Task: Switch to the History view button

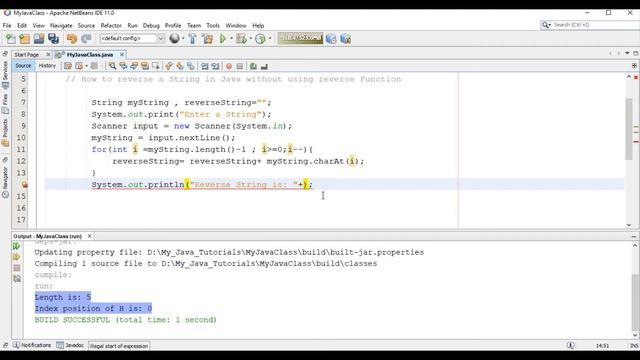Action: click(47, 66)
